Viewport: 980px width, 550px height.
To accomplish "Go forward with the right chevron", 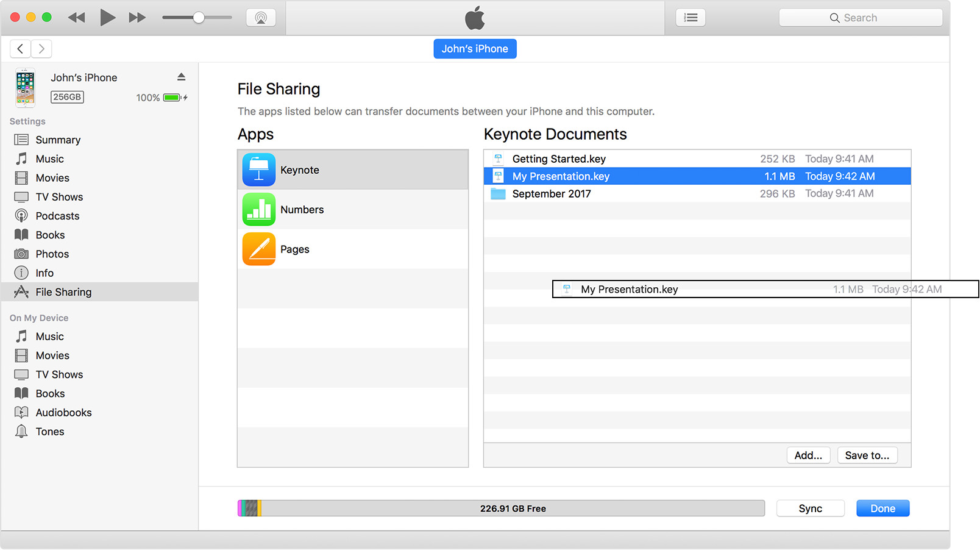I will pos(41,49).
